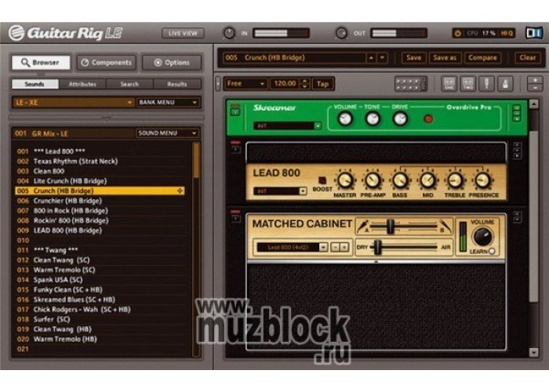Click the Skreamer DRIVE knob
This screenshot has height=392, width=549.
point(400,119)
